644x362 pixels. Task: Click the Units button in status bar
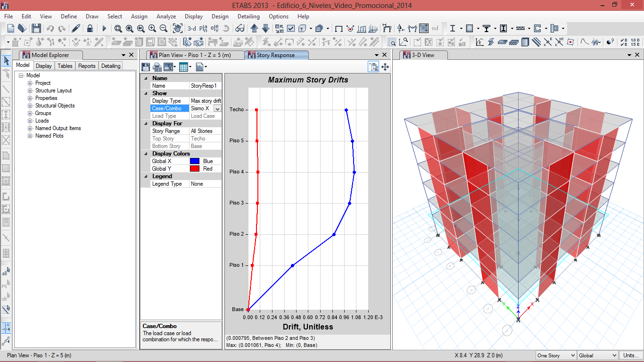(630, 355)
